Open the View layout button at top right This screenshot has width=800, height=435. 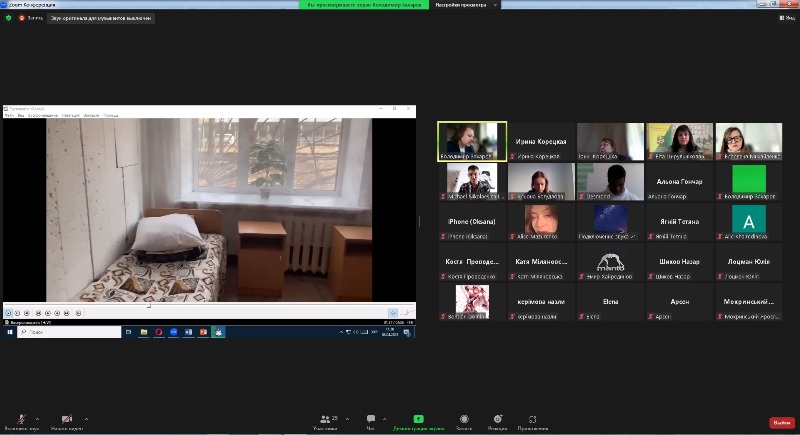click(x=787, y=18)
